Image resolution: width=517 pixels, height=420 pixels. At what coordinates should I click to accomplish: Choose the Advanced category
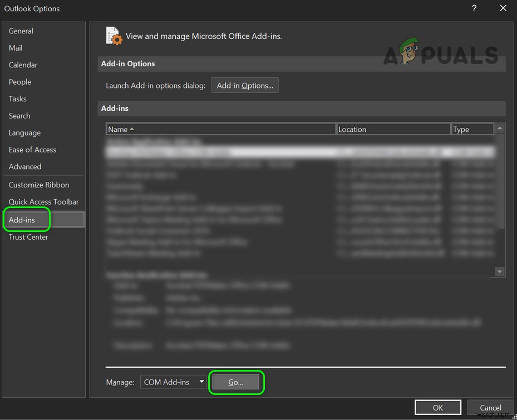tap(24, 167)
